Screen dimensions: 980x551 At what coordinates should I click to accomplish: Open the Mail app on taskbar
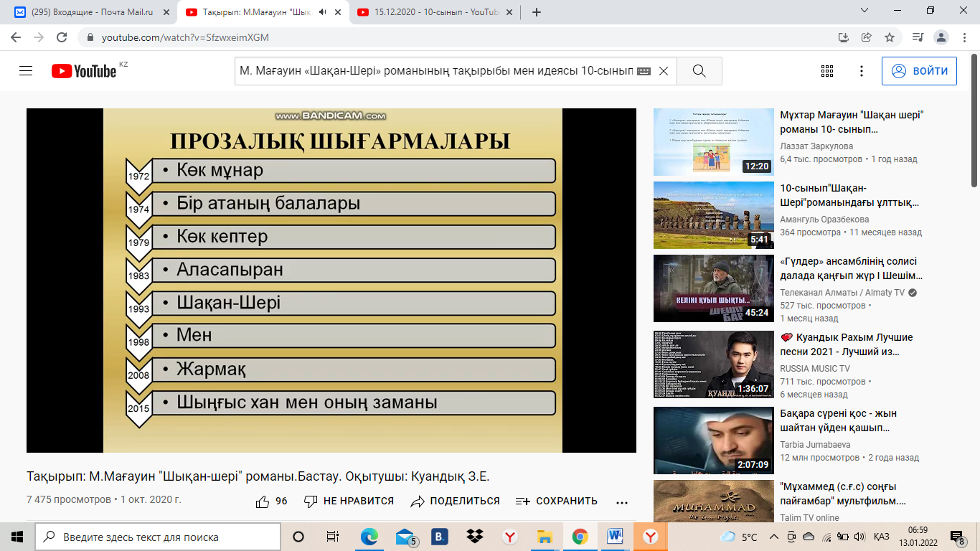click(x=405, y=537)
